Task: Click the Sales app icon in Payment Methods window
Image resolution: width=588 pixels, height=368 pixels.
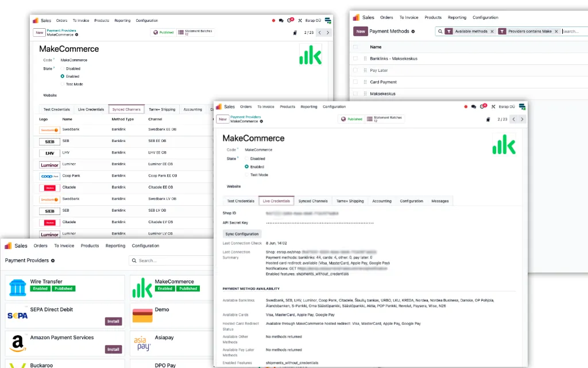Action: pyautogui.click(x=356, y=17)
